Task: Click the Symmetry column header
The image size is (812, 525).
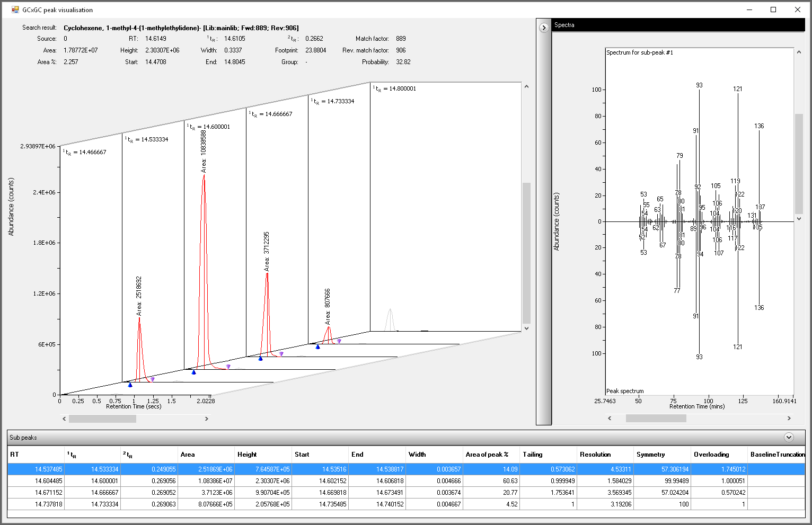Action: click(650, 455)
